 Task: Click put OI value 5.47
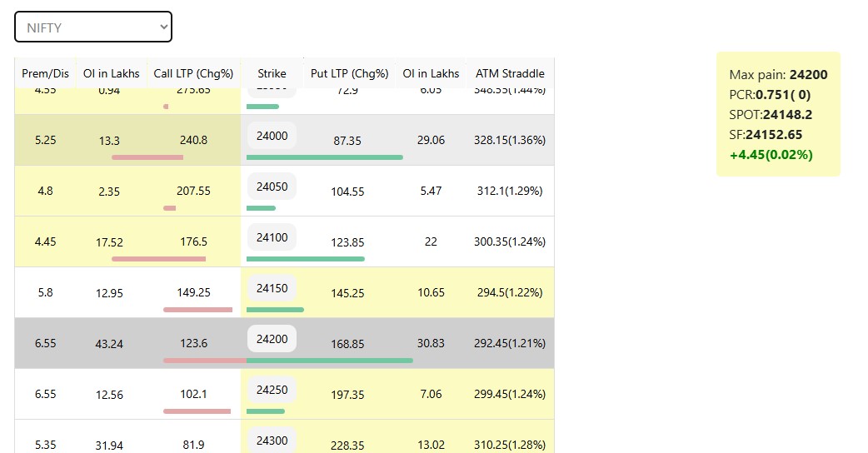[431, 191]
